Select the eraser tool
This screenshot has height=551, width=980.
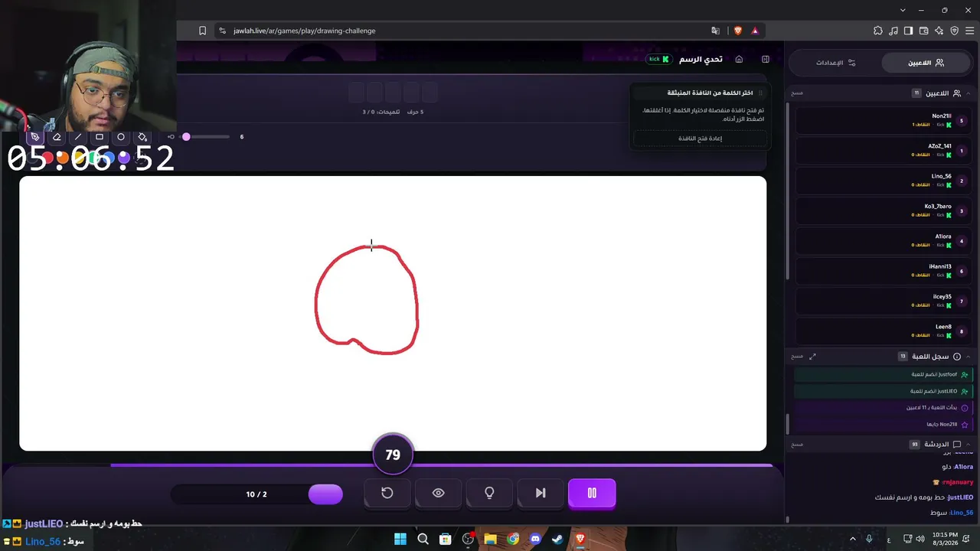[57, 137]
